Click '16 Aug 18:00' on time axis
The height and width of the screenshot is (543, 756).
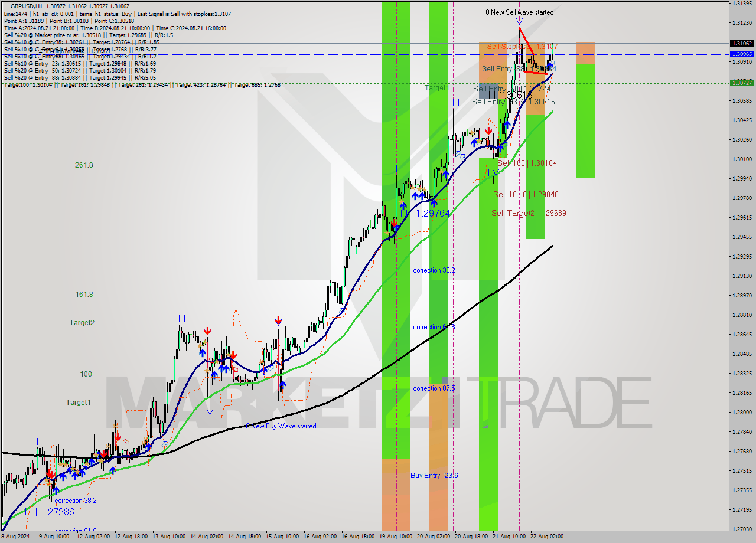point(357,537)
